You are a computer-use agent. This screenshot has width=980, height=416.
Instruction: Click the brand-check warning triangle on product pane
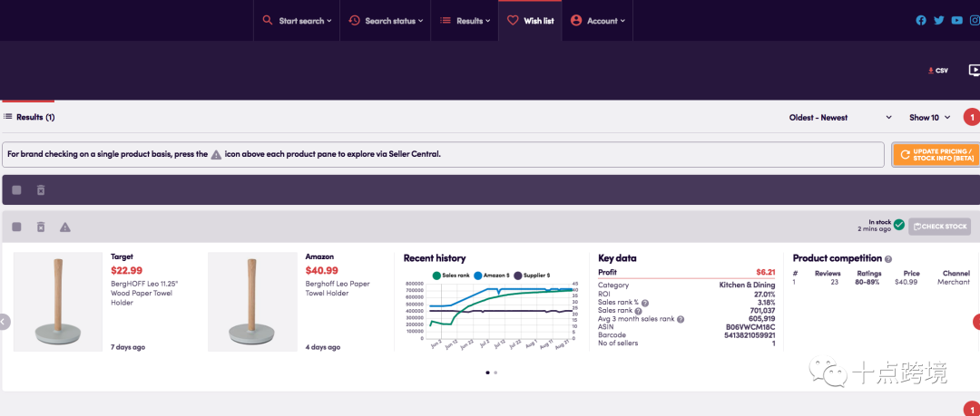[x=65, y=227]
